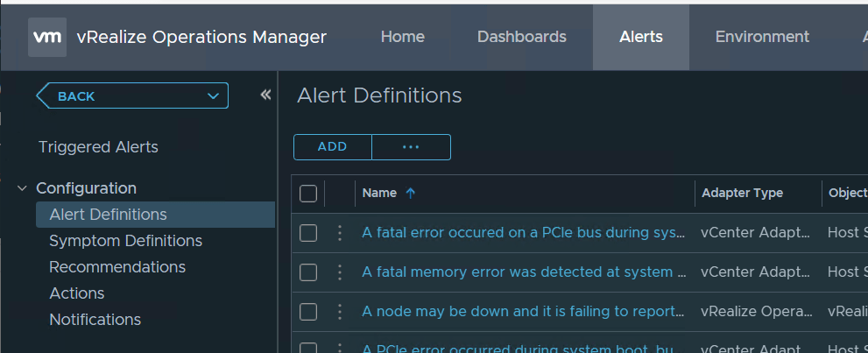868x353 pixels.
Task: Open Triggered Alerts in sidebar
Action: click(98, 147)
